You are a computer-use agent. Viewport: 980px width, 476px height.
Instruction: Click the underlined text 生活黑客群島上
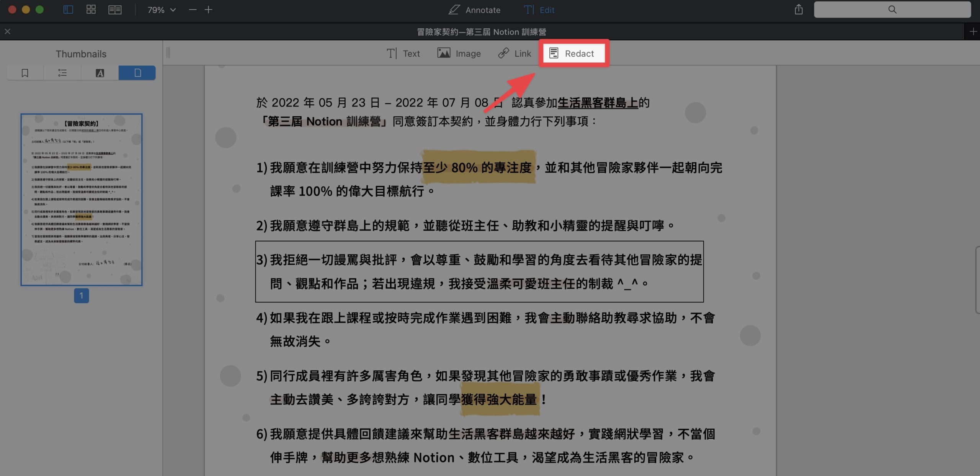[x=598, y=103]
